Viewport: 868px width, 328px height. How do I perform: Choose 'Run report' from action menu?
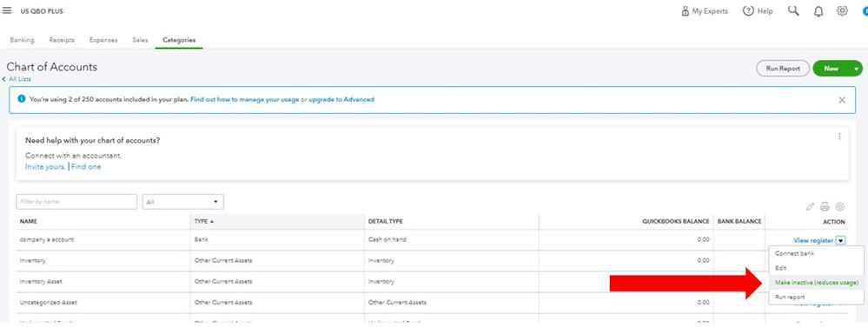pos(790,298)
